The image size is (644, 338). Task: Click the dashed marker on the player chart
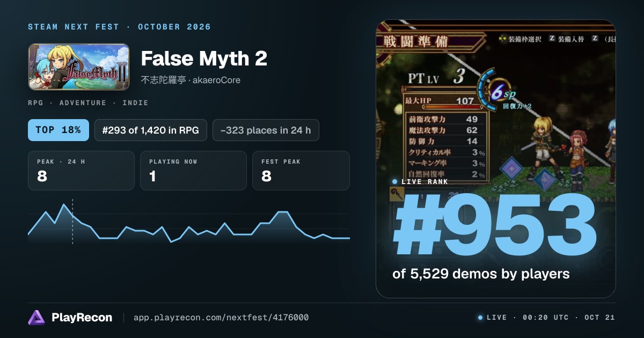[x=72, y=222]
